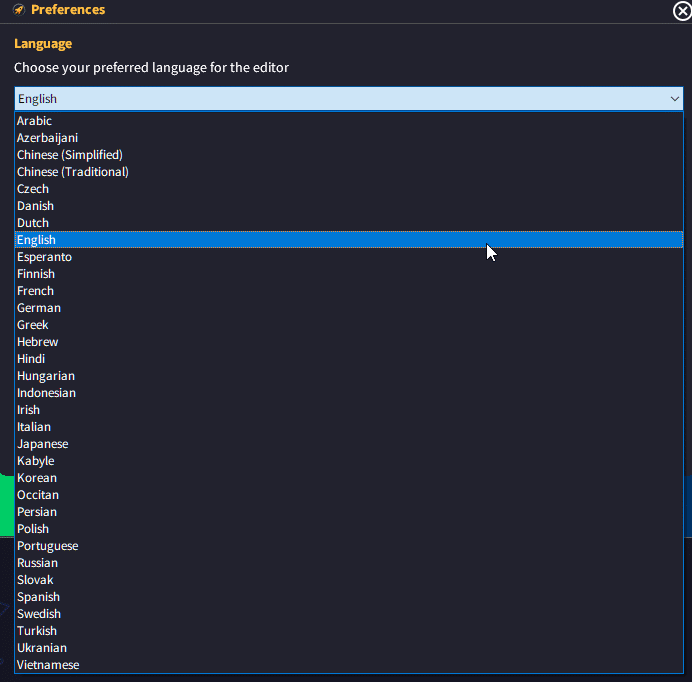Select Slovak from the list
The height and width of the screenshot is (682, 692).
(x=349, y=580)
